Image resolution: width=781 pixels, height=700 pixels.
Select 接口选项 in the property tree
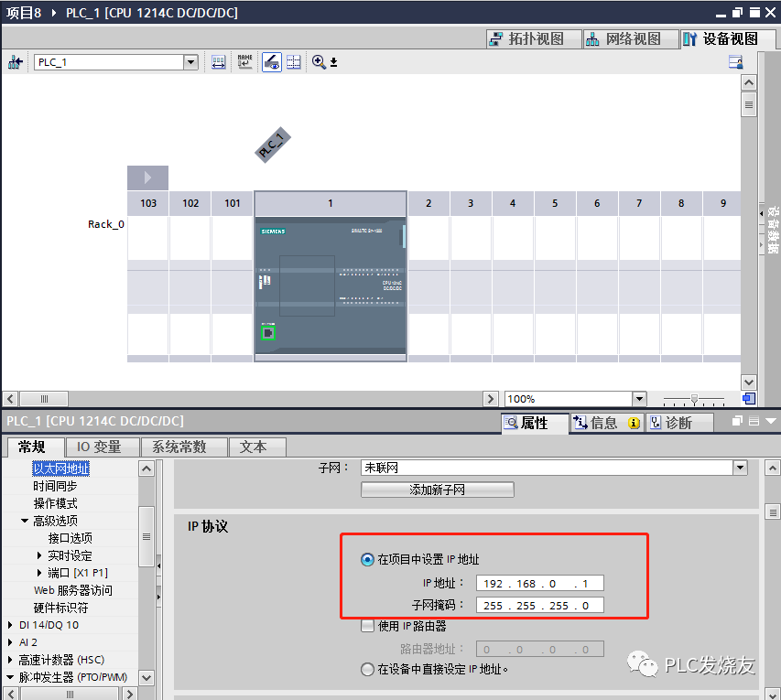[x=71, y=538]
